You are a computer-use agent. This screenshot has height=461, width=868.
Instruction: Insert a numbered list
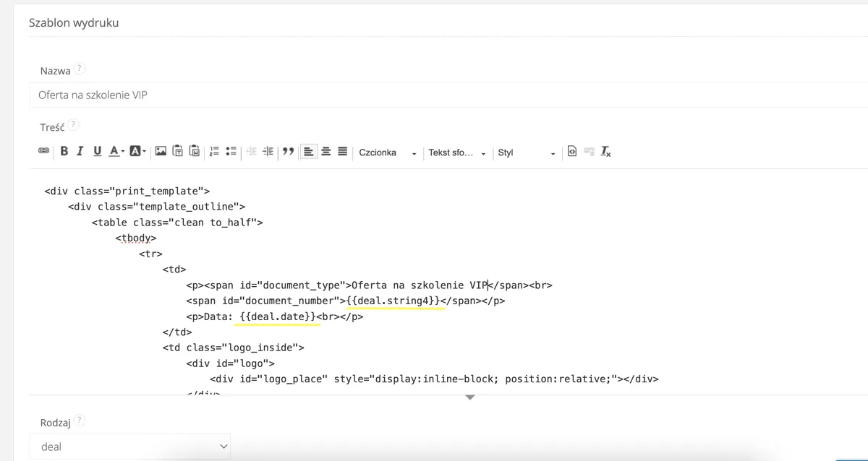click(x=214, y=152)
